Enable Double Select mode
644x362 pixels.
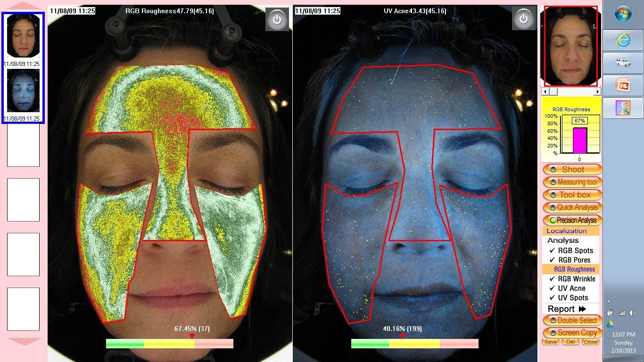pos(573,321)
